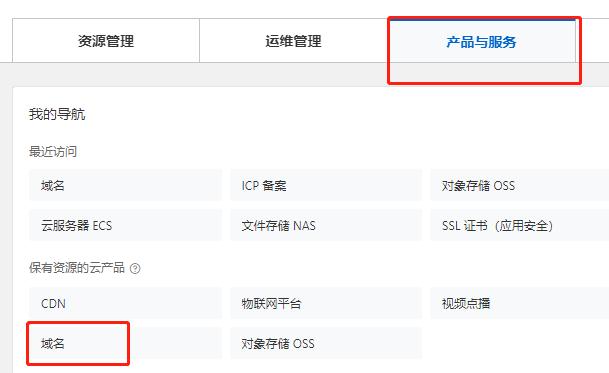
Task: Open 视频点播 product card
Action: point(520,303)
